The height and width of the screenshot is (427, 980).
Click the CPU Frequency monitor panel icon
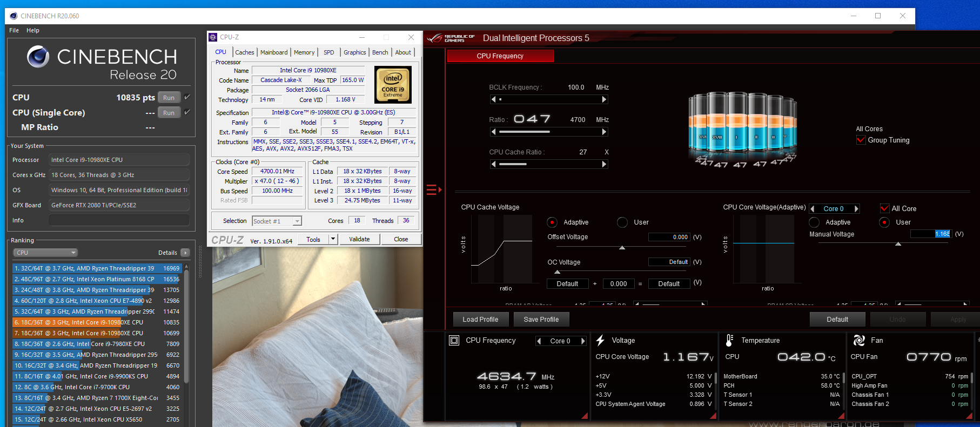[x=454, y=340]
